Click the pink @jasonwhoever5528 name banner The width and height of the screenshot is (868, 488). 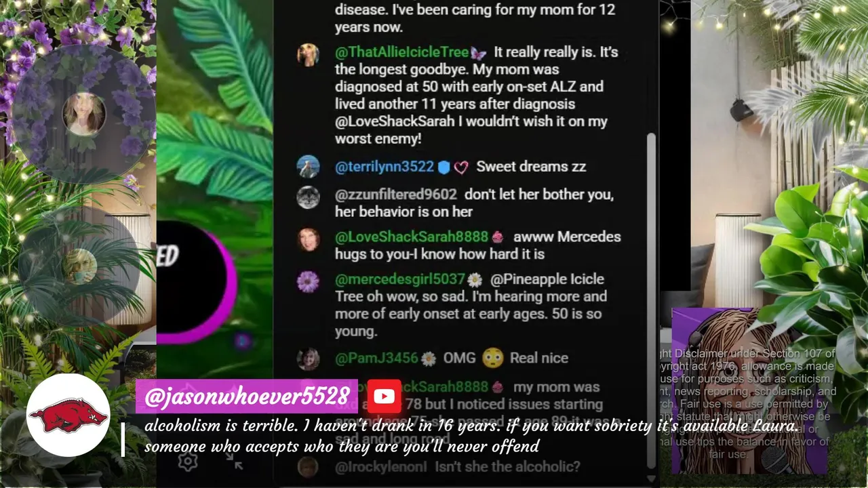tap(247, 396)
